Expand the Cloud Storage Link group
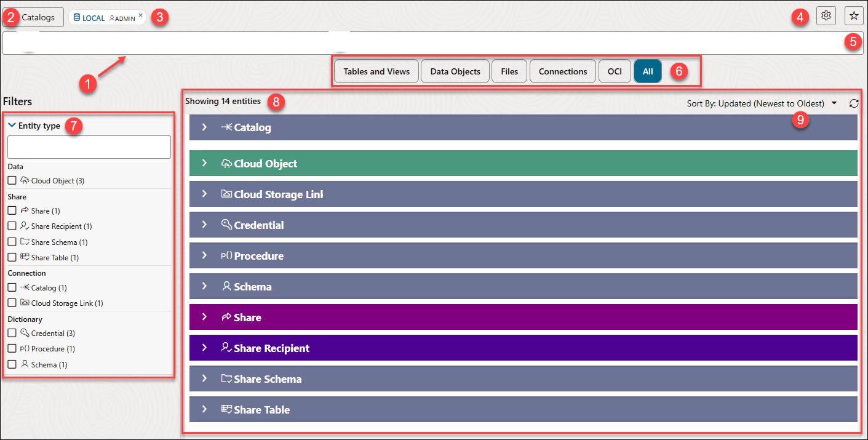This screenshot has width=868, height=440. pos(205,194)
